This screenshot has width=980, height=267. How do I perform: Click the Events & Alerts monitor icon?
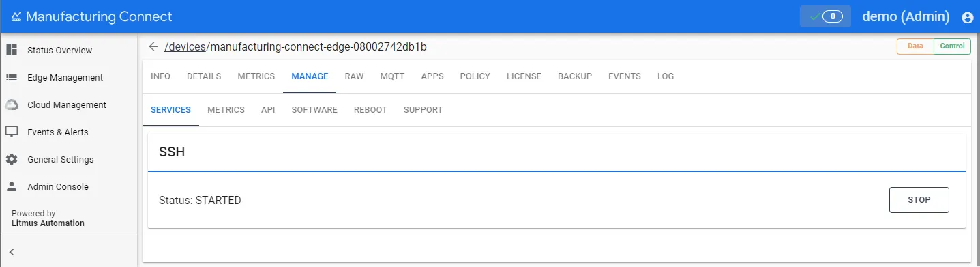coord(12,132)
